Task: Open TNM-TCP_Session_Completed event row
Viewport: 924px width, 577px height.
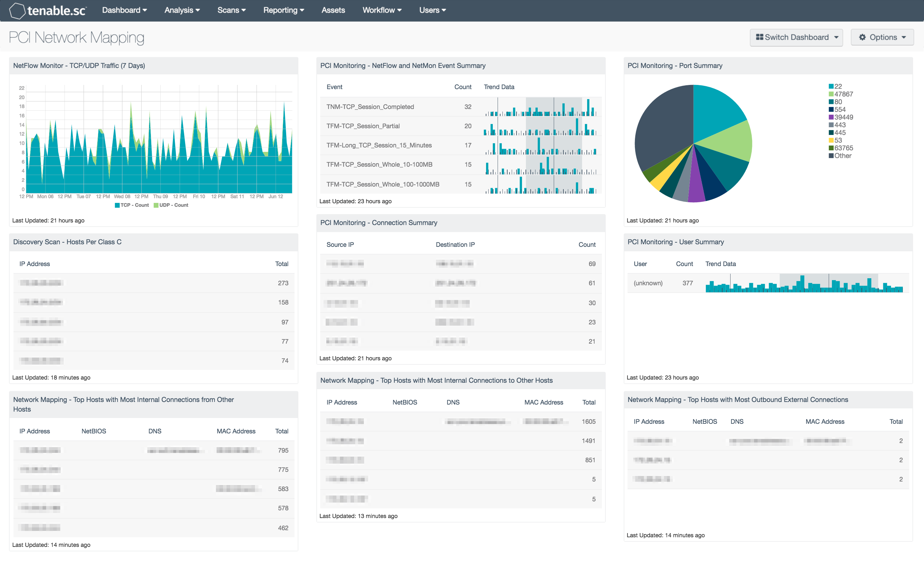Action: tap(370, 107)
